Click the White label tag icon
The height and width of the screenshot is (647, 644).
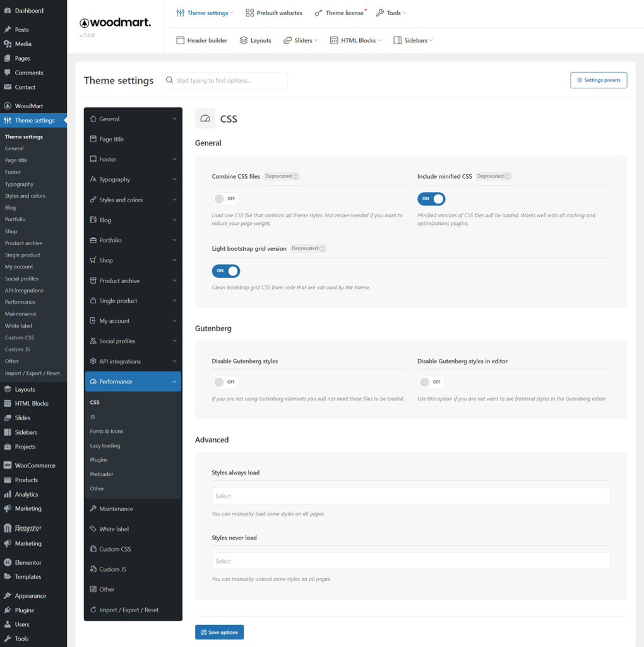93,529
